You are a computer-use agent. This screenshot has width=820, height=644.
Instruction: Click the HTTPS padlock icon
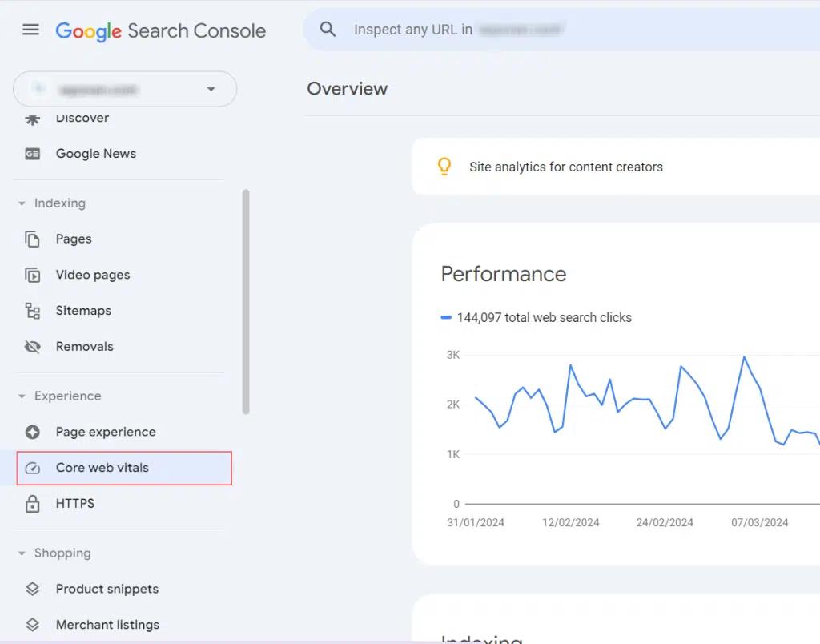[32, 504]
